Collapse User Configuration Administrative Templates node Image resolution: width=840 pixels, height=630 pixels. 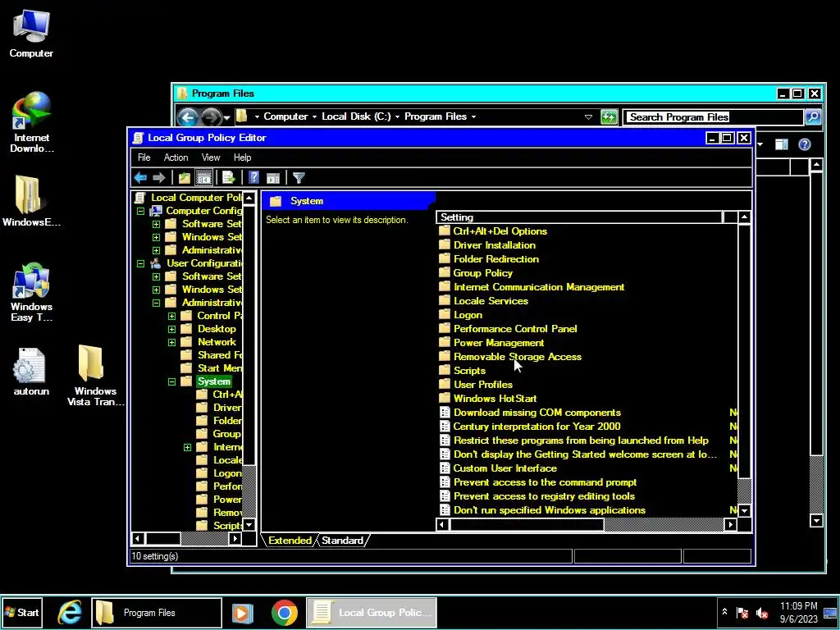click(156, 304)
